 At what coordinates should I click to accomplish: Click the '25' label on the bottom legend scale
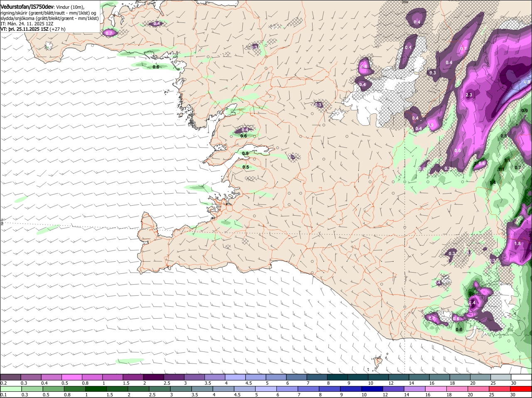coord(491,395)
